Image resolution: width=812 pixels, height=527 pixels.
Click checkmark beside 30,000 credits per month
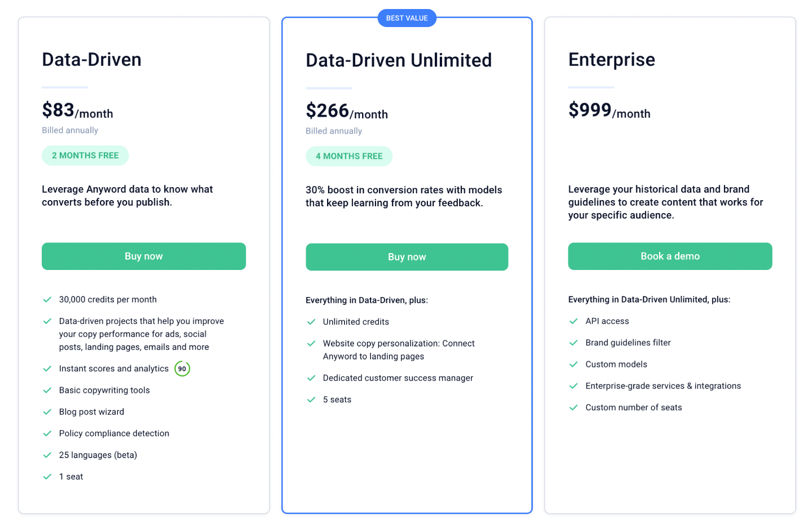47,300
